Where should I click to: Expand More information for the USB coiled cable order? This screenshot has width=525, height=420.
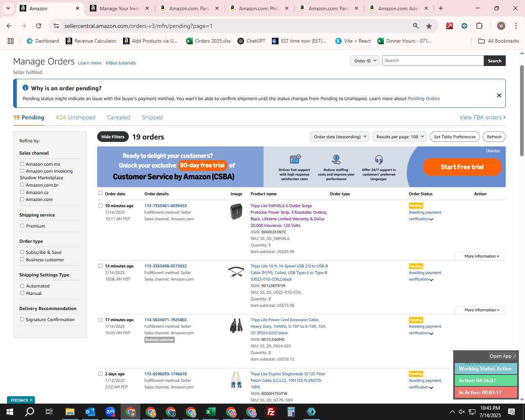[x=480, y=310]
